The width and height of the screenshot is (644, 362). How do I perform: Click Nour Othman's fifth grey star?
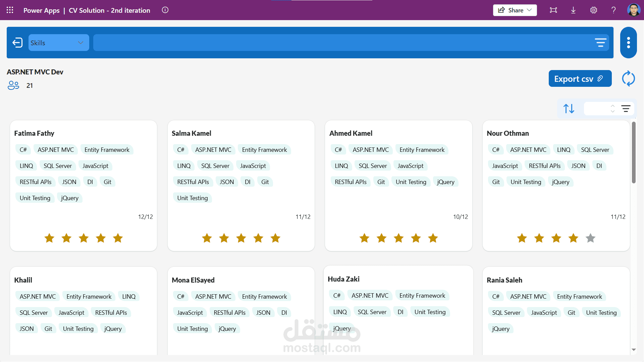(x=590, y=238)
